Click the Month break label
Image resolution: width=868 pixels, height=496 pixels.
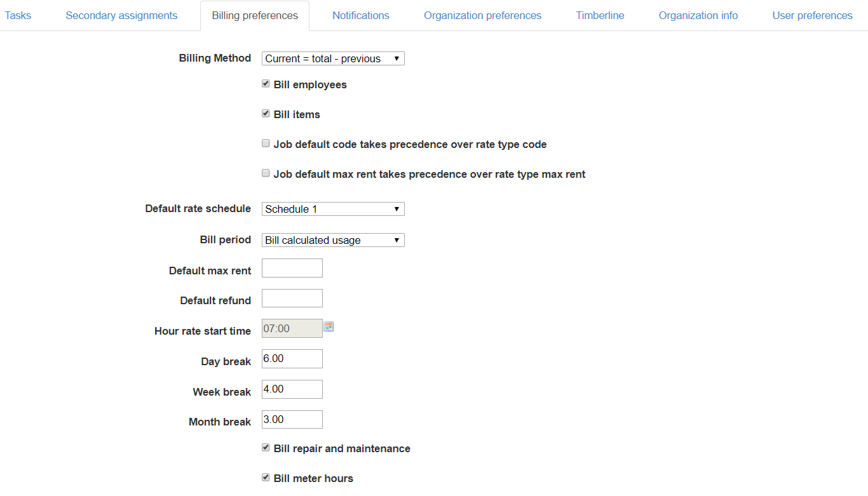click(220, 422)
